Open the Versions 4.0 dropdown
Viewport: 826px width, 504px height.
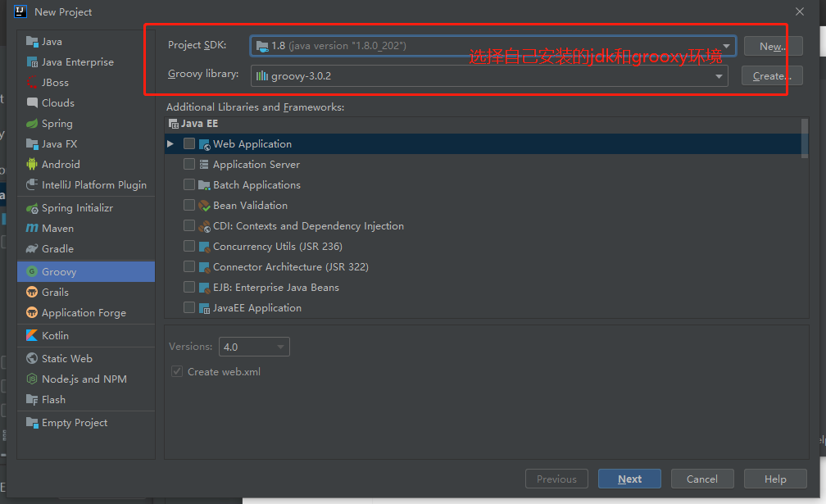click(x=254, y=347)
